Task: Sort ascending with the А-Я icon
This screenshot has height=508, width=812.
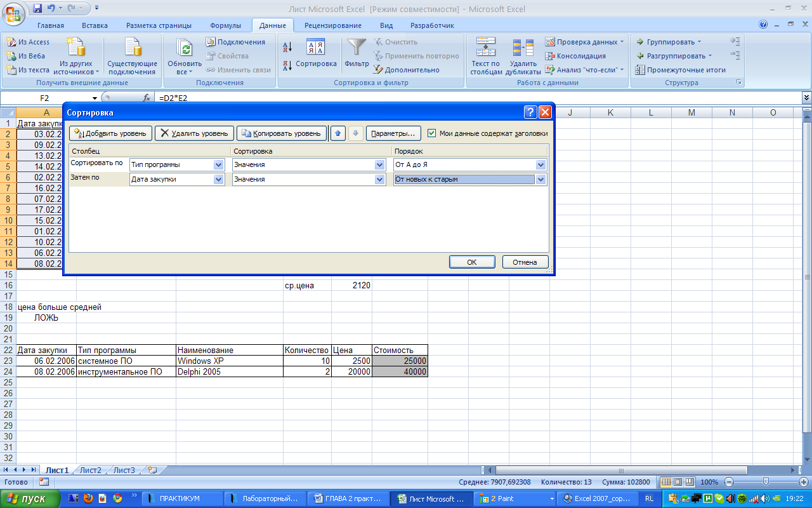Action: click(287, 46)
